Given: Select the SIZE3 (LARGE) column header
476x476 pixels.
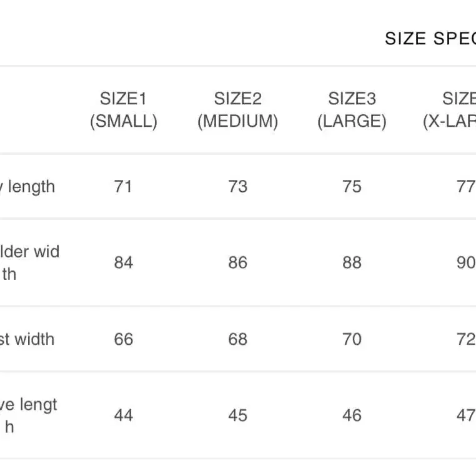Looking at the screenshot, I should click(x=352, y=110).
